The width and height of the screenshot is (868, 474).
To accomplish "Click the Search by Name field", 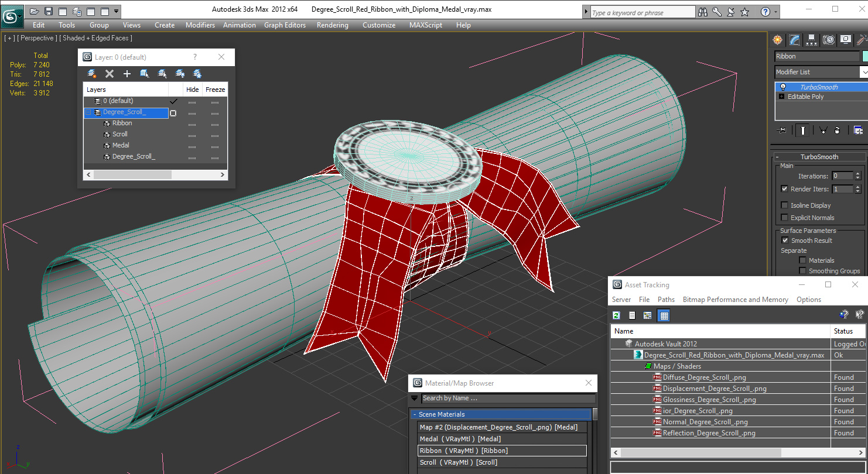I will [x=508, y=399].
